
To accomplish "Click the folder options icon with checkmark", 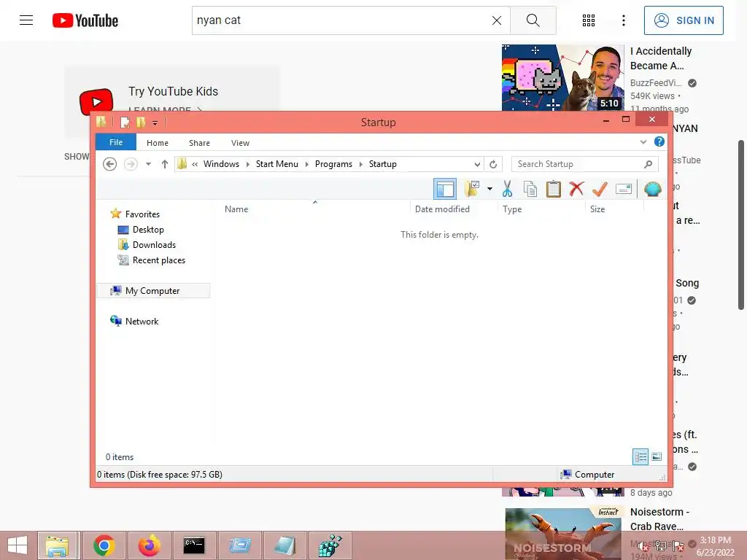I will point(472,189).
